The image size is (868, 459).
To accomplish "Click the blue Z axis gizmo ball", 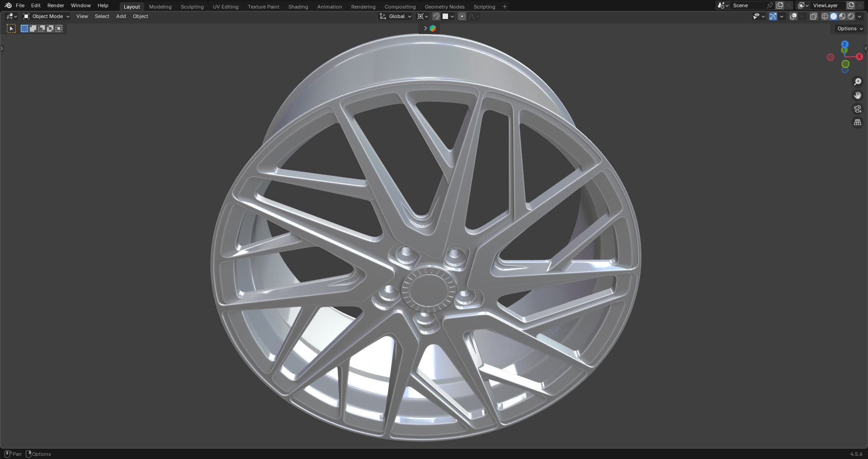I will (x=844, y=44).
